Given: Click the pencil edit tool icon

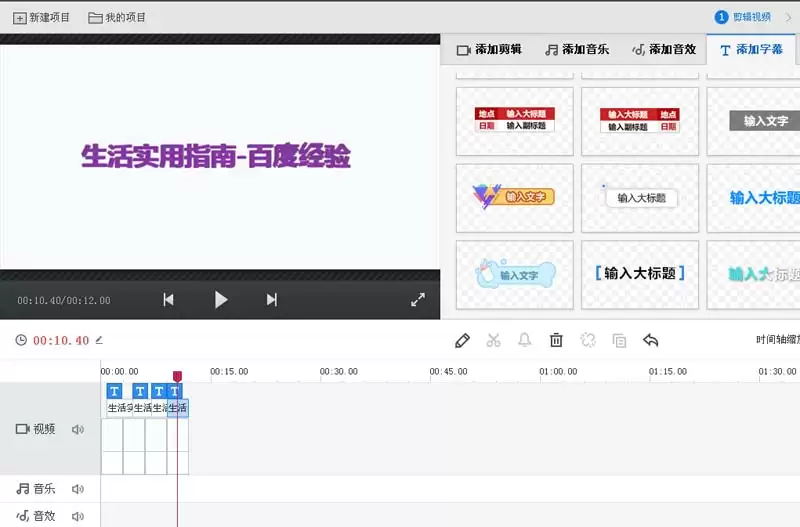Looking at the screenshot, I should 462,340.
